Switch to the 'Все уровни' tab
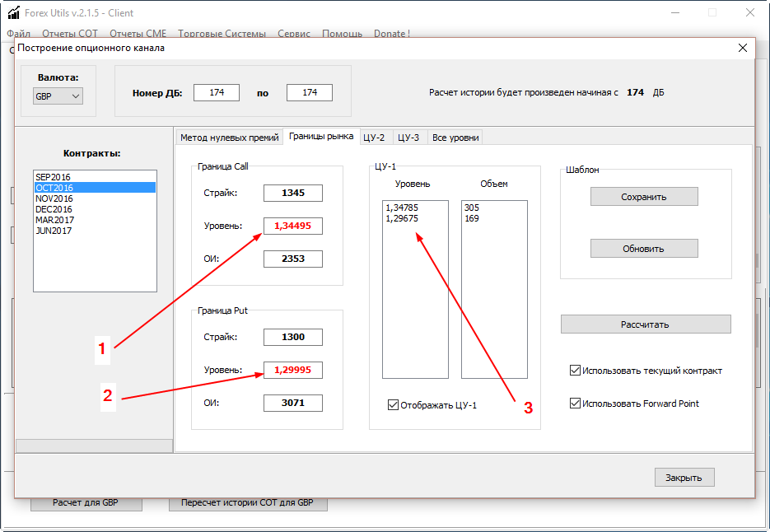The image size is (770, 532). [455, 138]
